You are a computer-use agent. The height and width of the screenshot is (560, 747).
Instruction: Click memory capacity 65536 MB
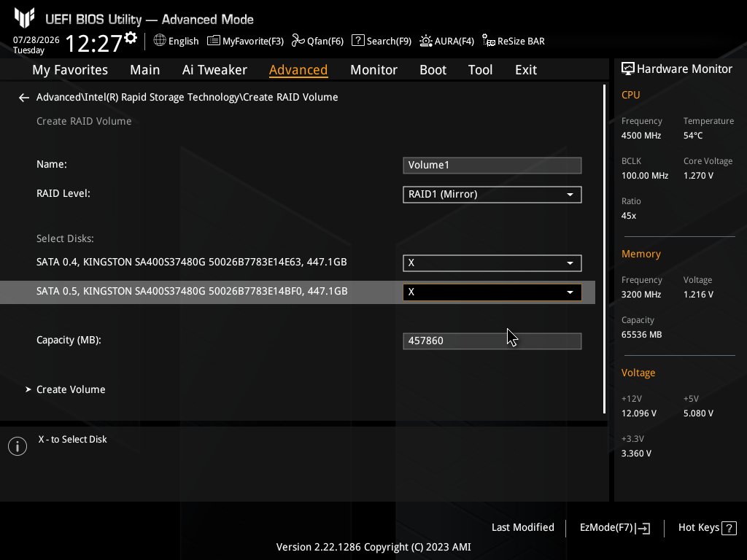[x=641, y=335]
